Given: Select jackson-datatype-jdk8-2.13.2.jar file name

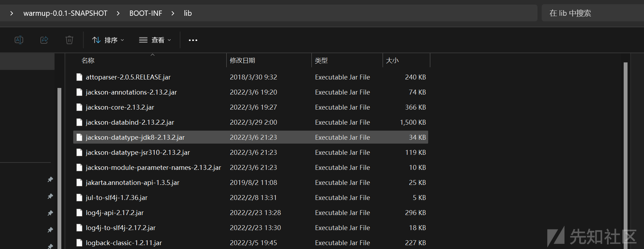Looking at the screenshot, I should (x=135, y=137).
